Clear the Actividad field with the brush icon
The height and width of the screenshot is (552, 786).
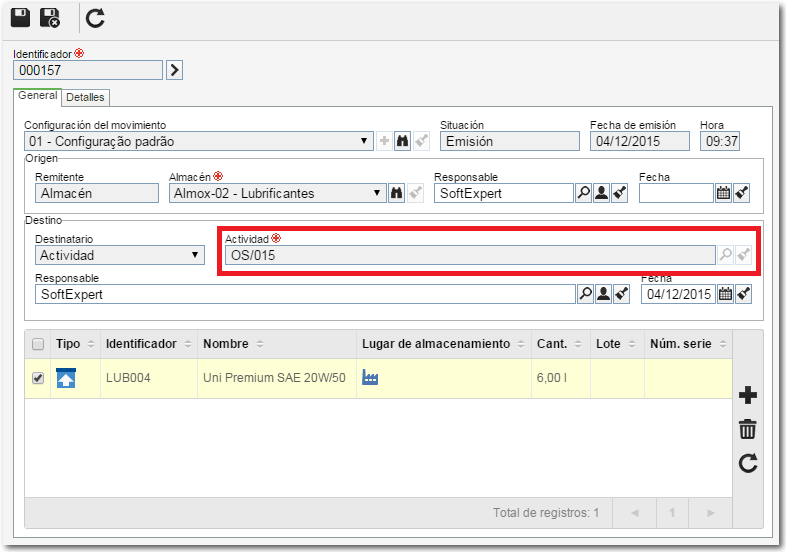[x=744, y=255]
